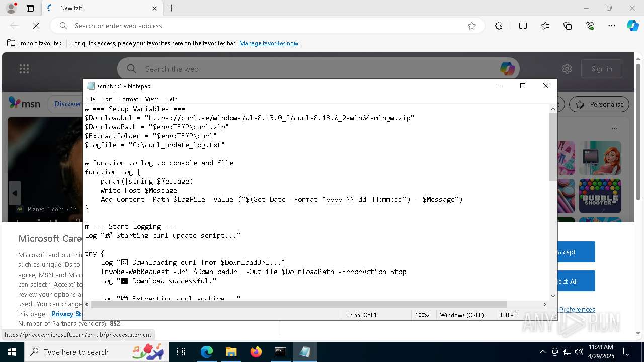The width and height of the screenshot is (644, 362).
Task: Go to previous MSN carousel story
Action: (x=14, y=193)
